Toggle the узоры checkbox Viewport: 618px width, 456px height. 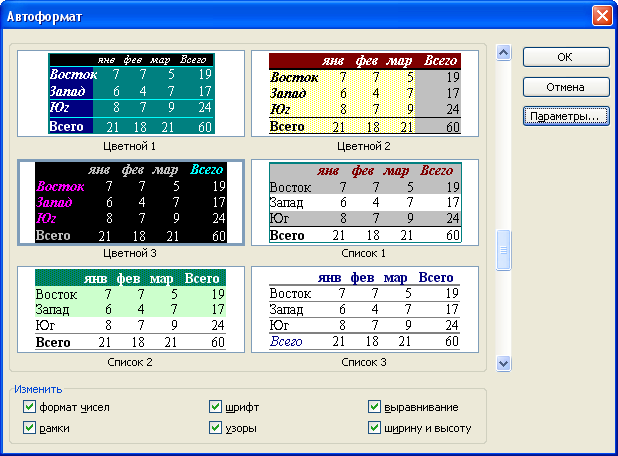pos(215,428)
